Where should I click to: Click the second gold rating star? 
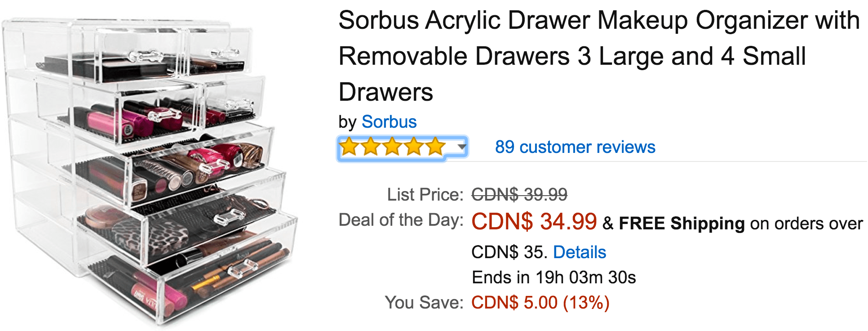point(371,147)
